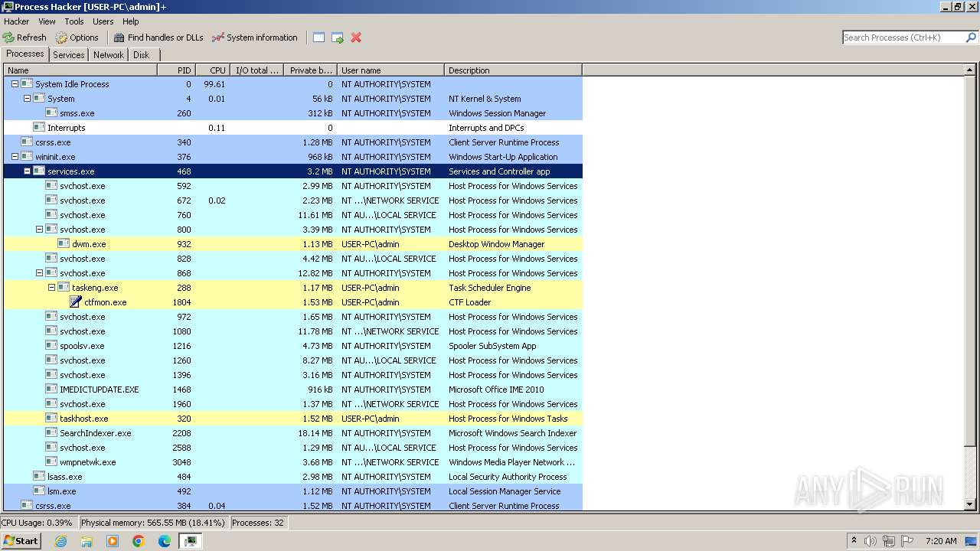Image resolution: width=980 pixels, height=551 pixels.
Task: Click the Search Processes input field
Action: (903, 37)
